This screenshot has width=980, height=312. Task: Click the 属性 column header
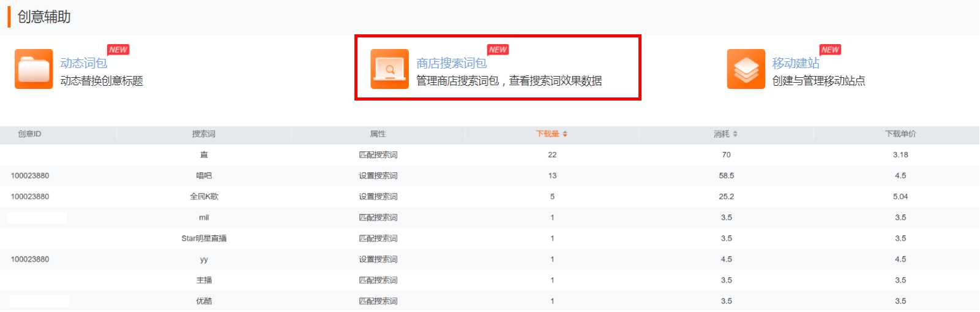coord(378,134)
